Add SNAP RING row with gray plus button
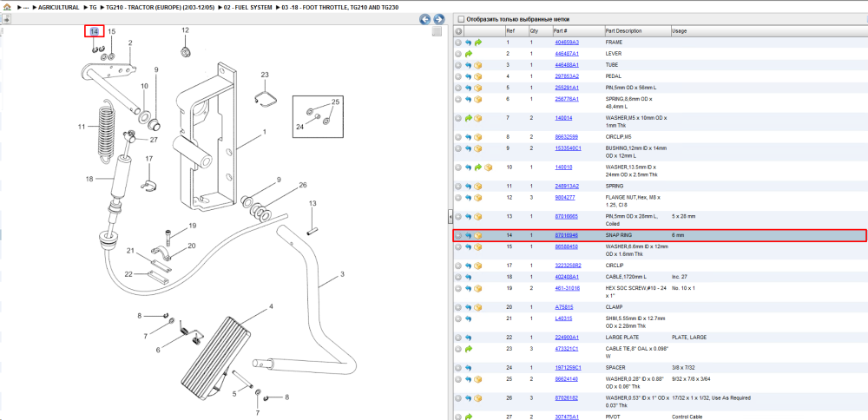 pyautogui.click(x=458, y=236)
